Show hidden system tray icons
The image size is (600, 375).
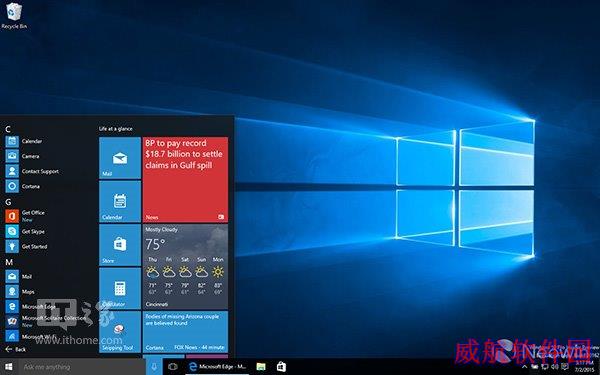point(525,367)
